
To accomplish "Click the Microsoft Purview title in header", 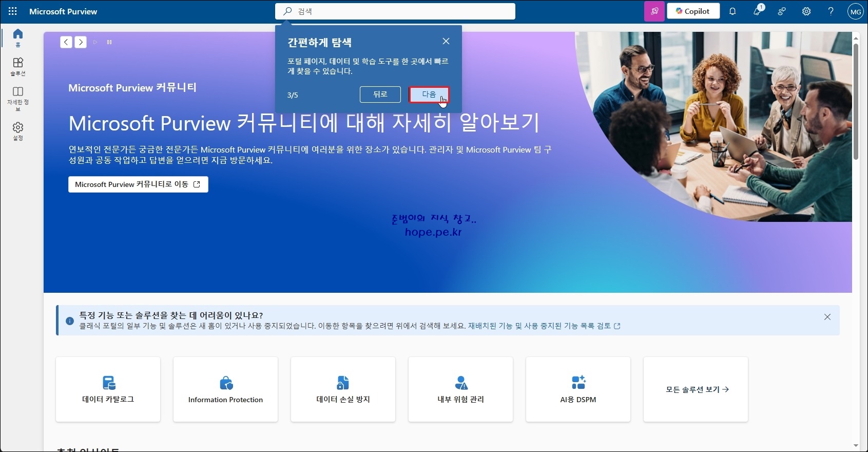I will (63, 11).
